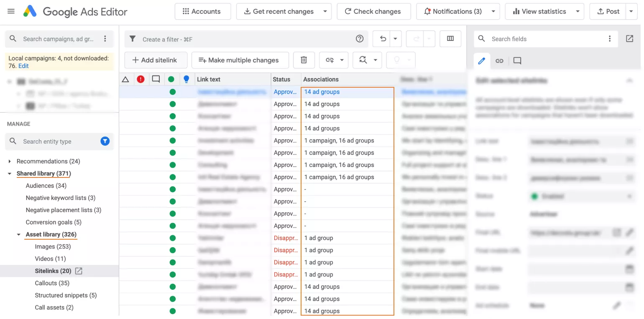Collapse Asset library (326) node
The image size is (644, 319).
point(19,234)
